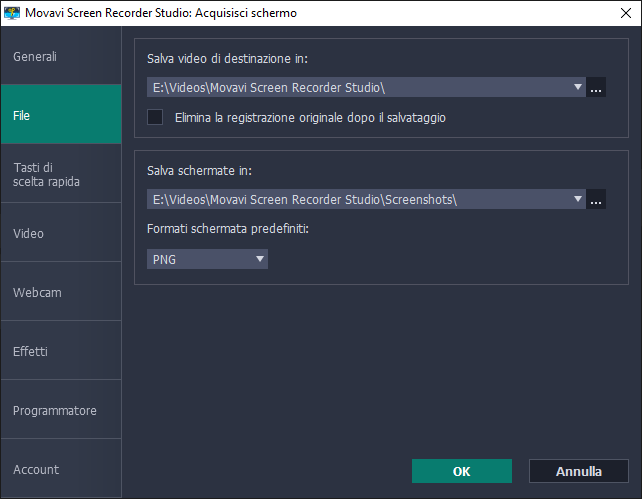Switch to the Effetti tab
The image size is (642, 499).
pos(61,351)
